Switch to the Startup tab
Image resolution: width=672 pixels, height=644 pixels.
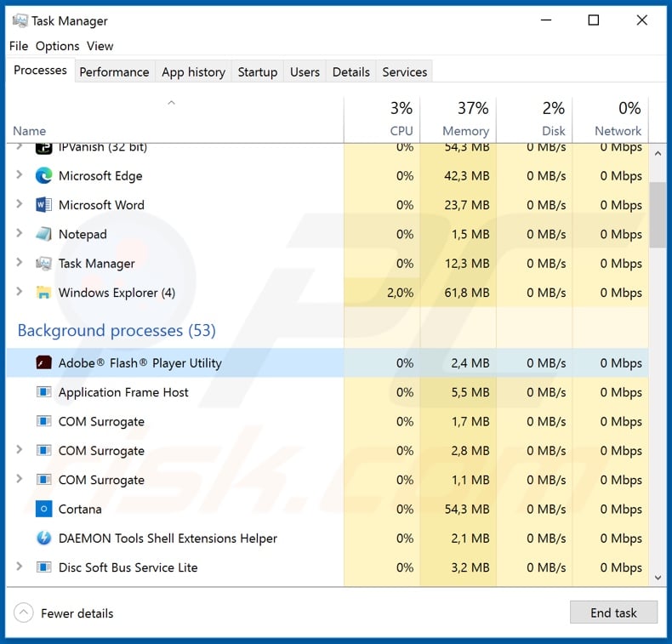tap(258, 72)
